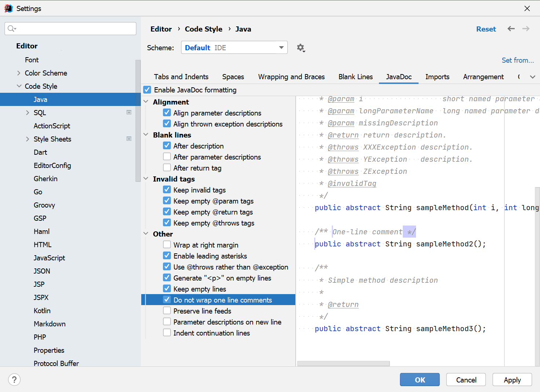This screenshot has width=540, height=392.
Task: Click the preview horizontal scrollbar
Action: point(343,363)
